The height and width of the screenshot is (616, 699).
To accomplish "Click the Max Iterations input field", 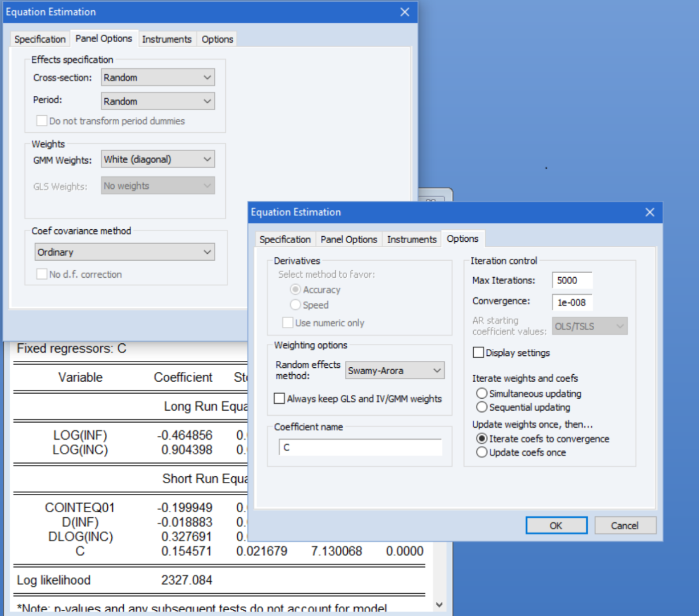I will click(x=572, y=280).
